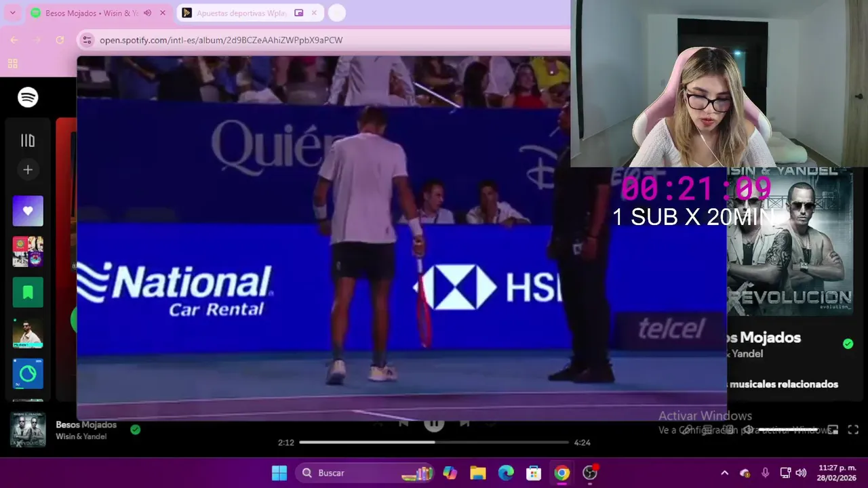
Task: Open the now playing album cover
Action: [x=28, y=430]
